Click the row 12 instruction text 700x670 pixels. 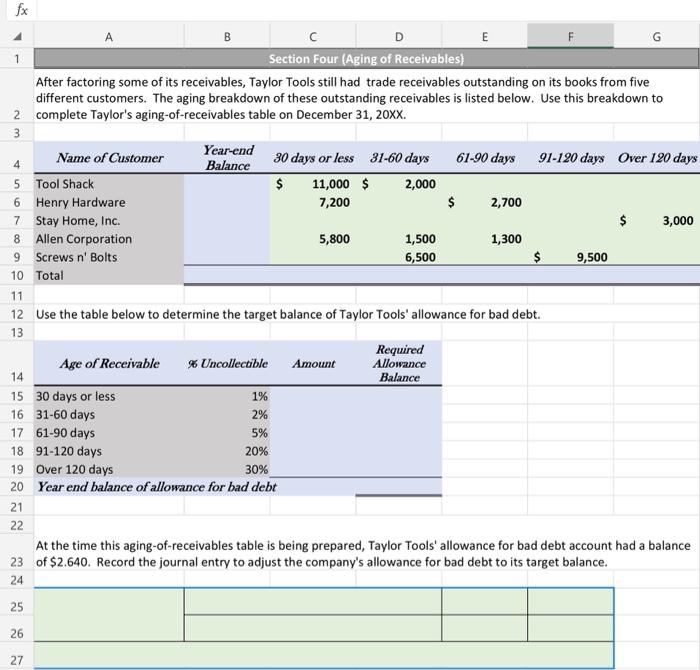pos(288,314)
